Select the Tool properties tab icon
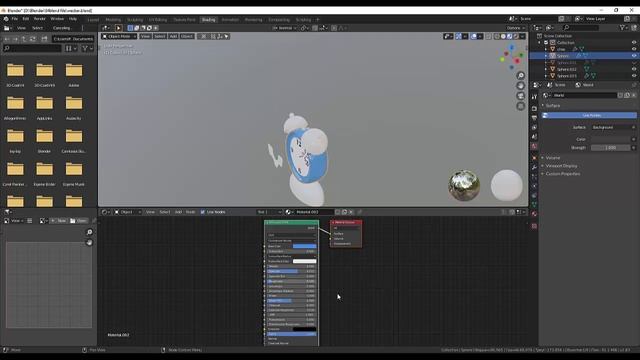640x360 pixels. (534, 97)
